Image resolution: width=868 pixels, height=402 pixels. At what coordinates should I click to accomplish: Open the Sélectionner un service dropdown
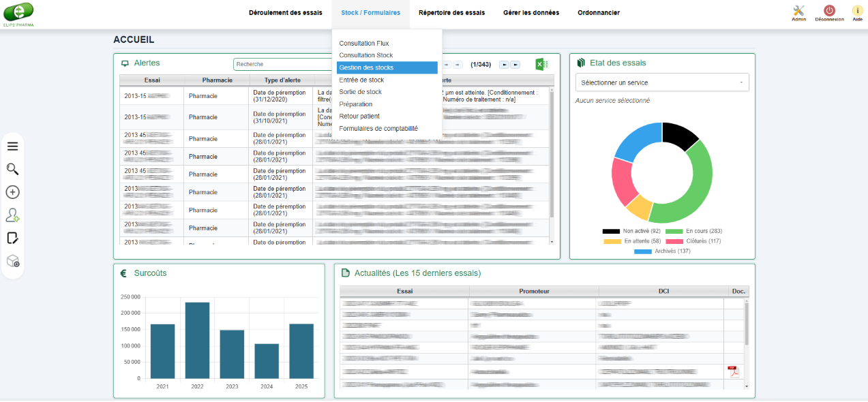[661, 82]
